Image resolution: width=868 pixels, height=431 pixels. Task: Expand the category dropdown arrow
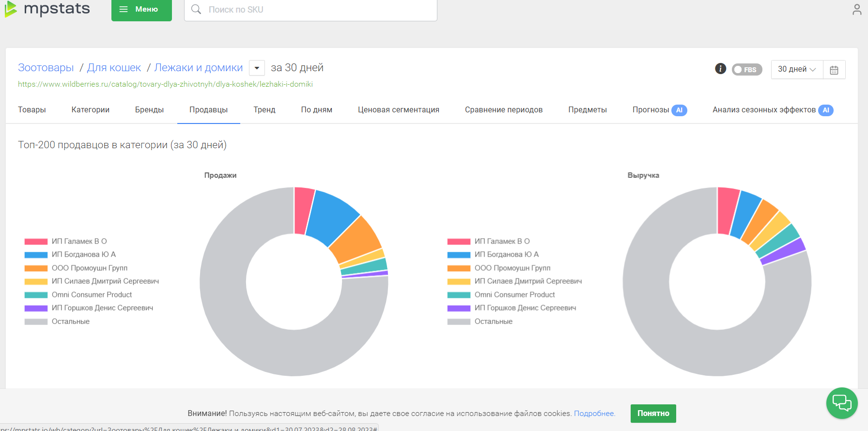pos(257,68)
